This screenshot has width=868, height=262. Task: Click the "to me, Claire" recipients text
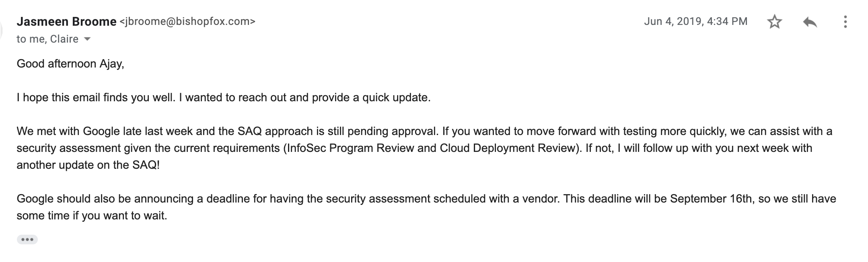(x=47, y=39)
